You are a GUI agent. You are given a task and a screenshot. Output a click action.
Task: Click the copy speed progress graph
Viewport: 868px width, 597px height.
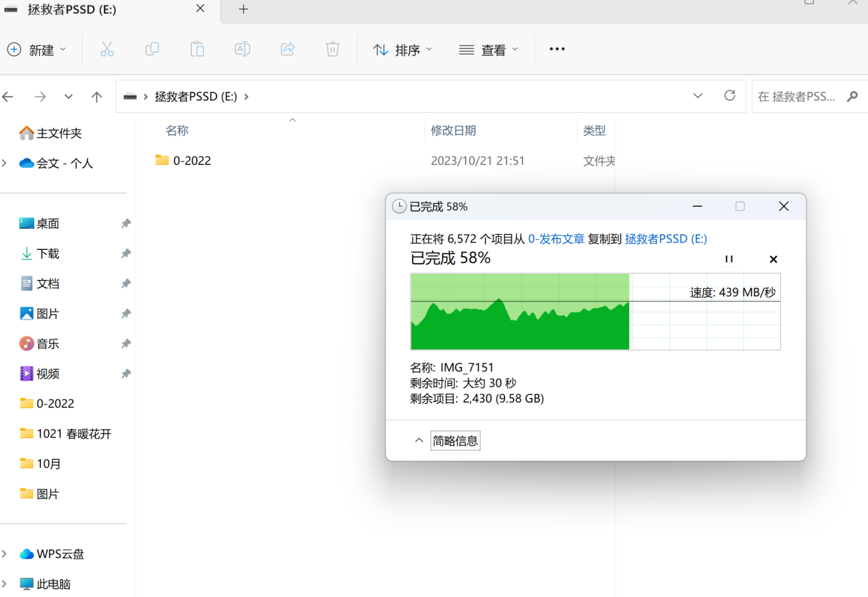pos(596,312)
